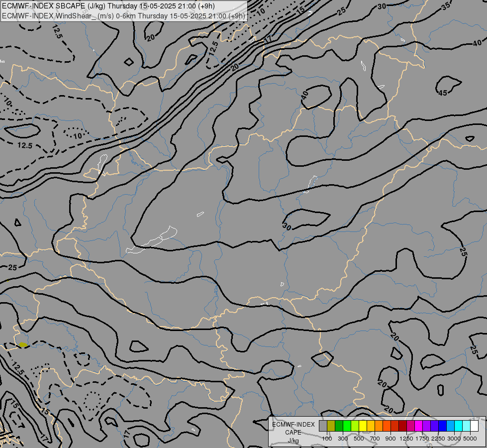Select the pure blue legend swatch

click(443, 426)
